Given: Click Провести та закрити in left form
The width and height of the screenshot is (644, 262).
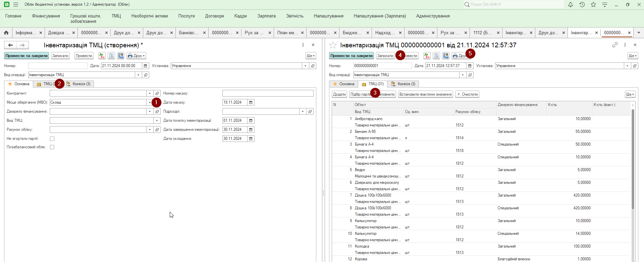Looking at the screenshot, I should [x=26, y=56].
